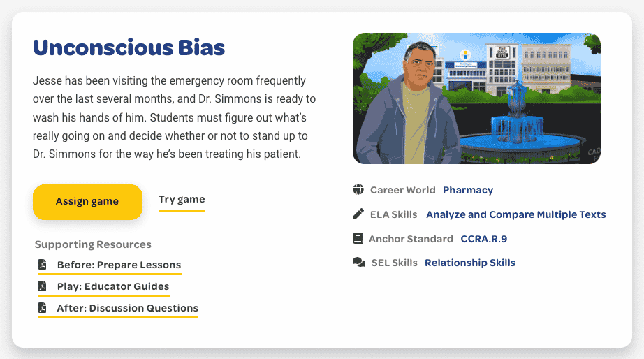The width and height of the screenshot is (644, 359).
Task: Select the Pharmacy career world link
Action: coord(468,190)
